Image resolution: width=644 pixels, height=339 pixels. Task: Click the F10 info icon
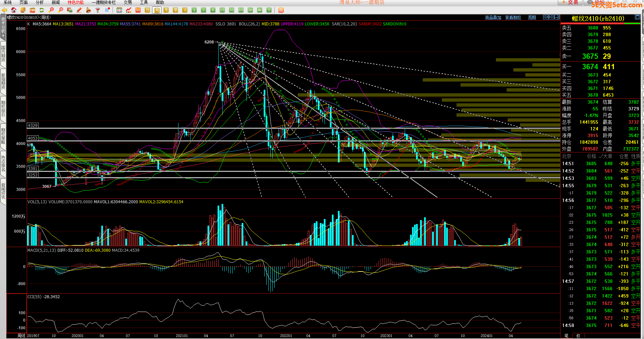pyautogui.click(x=32, y=10)
